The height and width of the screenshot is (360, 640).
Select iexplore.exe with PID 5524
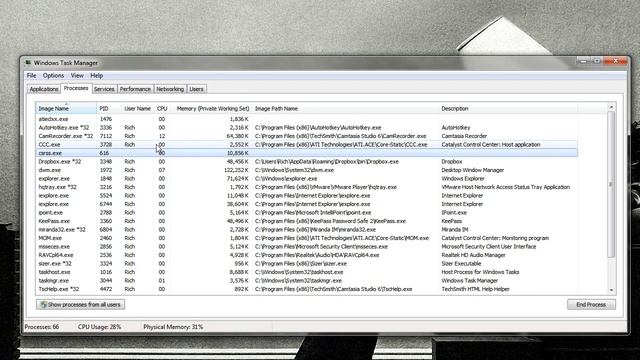click(307, 196)
